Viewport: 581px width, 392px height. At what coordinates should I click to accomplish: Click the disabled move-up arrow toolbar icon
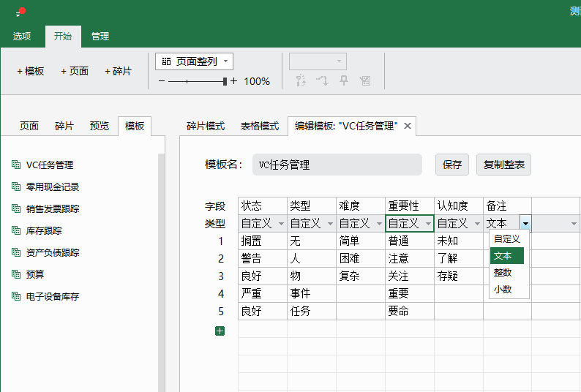click(301, 80)
